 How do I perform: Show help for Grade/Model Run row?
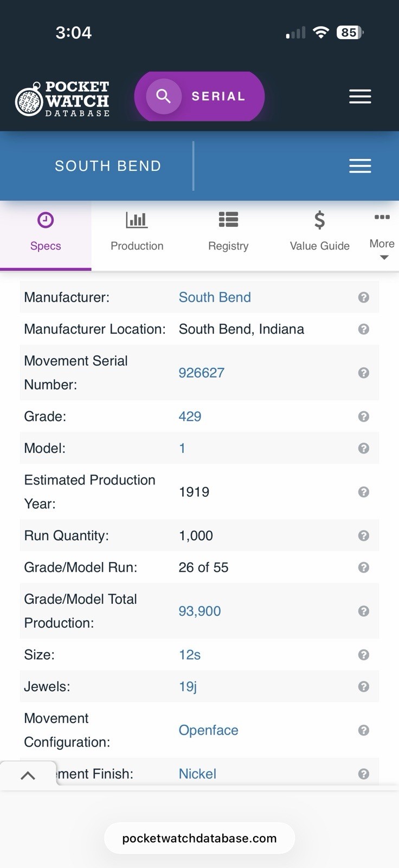[364, 567]
